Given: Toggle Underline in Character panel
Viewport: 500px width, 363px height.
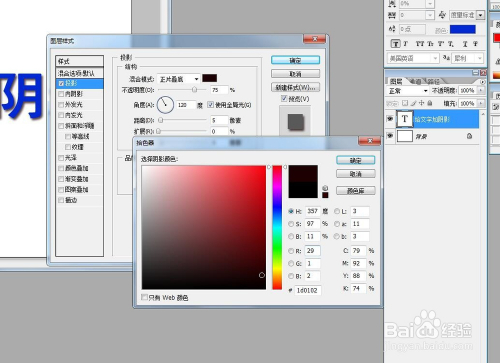Looking at the screenshot, I should click(465, 44).
